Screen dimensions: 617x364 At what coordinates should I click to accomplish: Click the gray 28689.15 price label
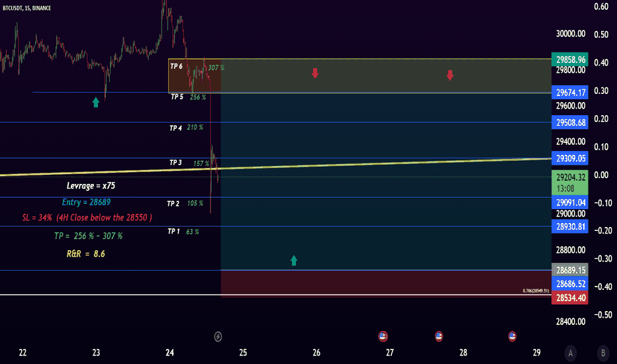pos(570,270)
